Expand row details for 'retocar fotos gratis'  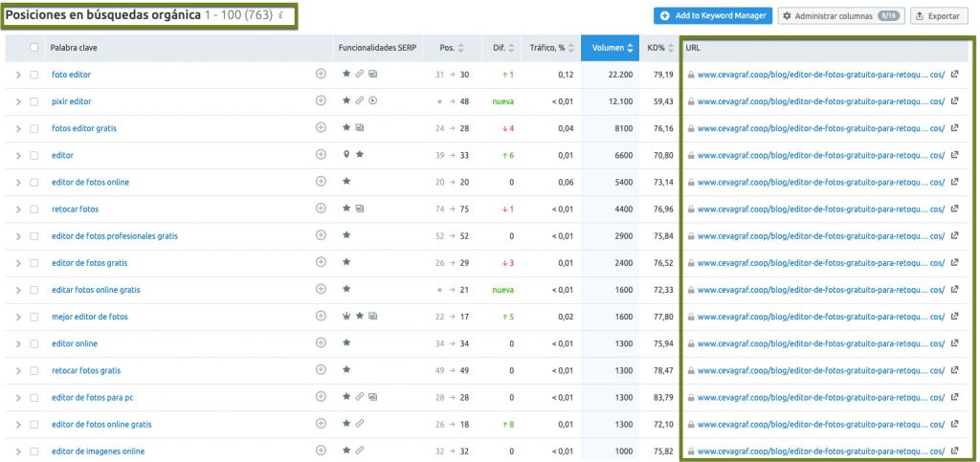(x=18, y=370)
